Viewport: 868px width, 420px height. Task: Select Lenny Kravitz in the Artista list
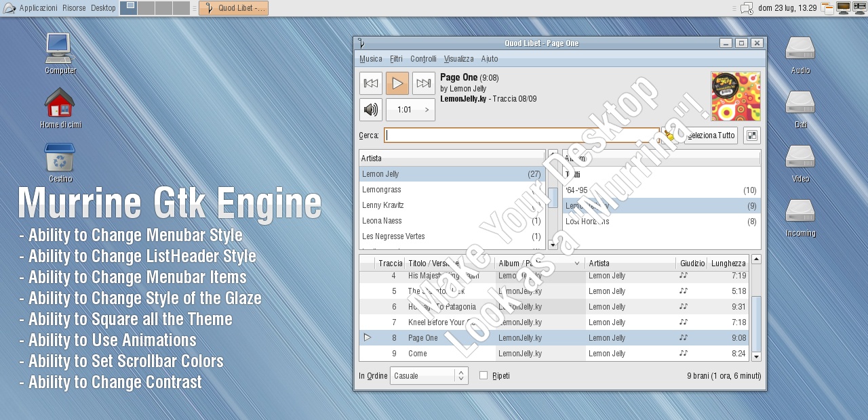pyautogui.click(x=452, y=205)
